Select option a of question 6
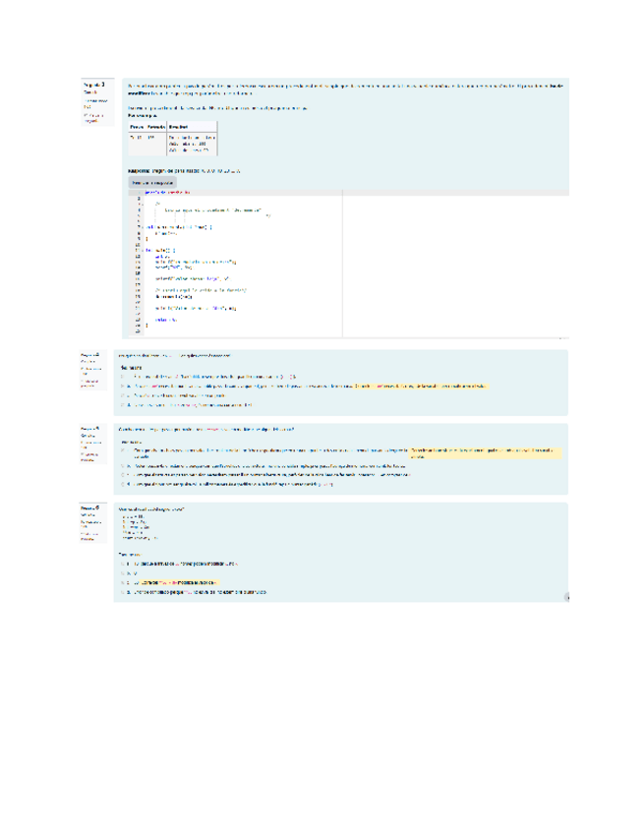 coord(121,565)
